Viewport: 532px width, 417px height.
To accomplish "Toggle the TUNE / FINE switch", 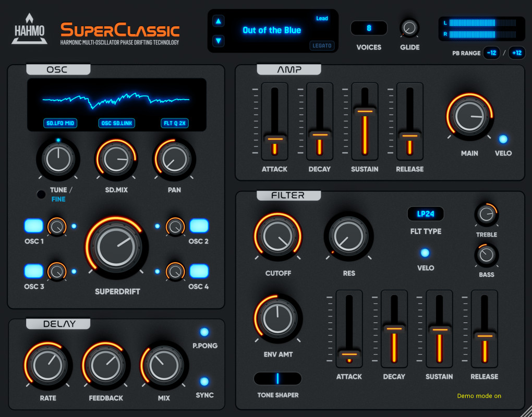I will point(41,194).
